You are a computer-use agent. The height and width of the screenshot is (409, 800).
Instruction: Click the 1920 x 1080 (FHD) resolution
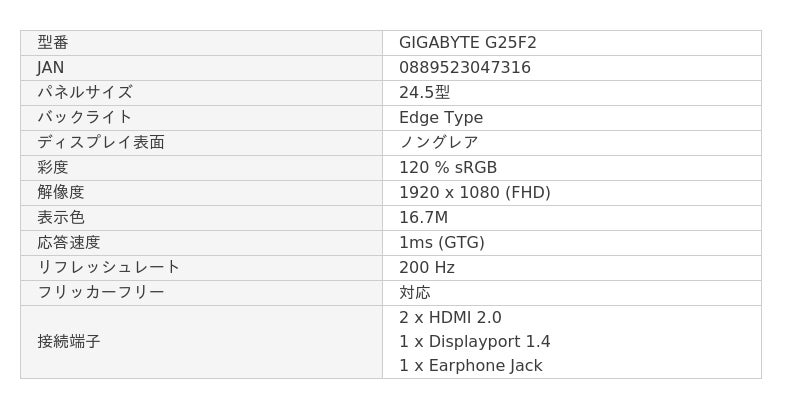click(474, 193)
